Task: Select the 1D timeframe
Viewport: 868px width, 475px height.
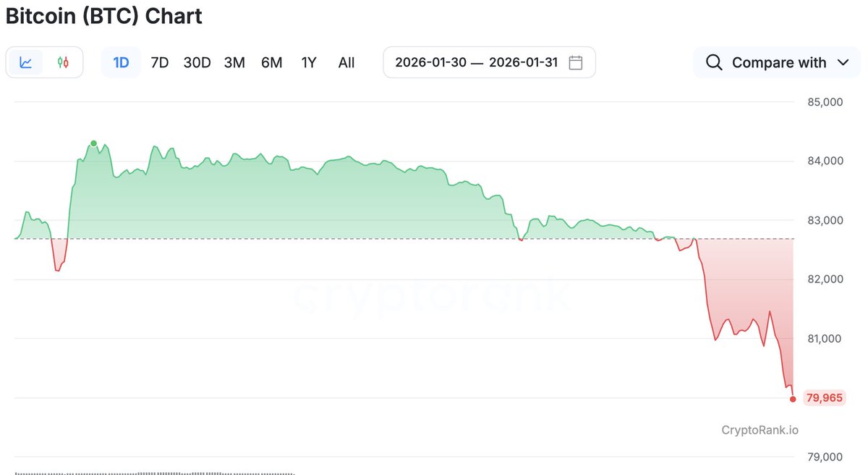Action: point(121,62)
